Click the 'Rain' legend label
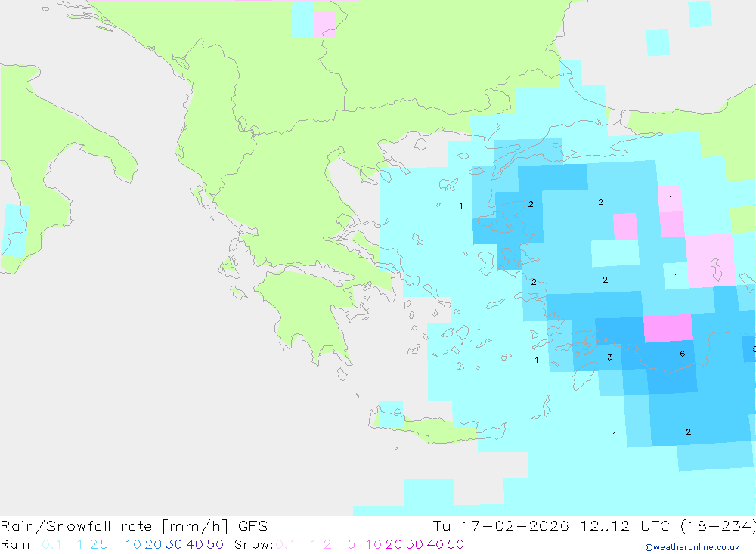The height and width of the screenshot is (554, 756). (x=15, y=544)
